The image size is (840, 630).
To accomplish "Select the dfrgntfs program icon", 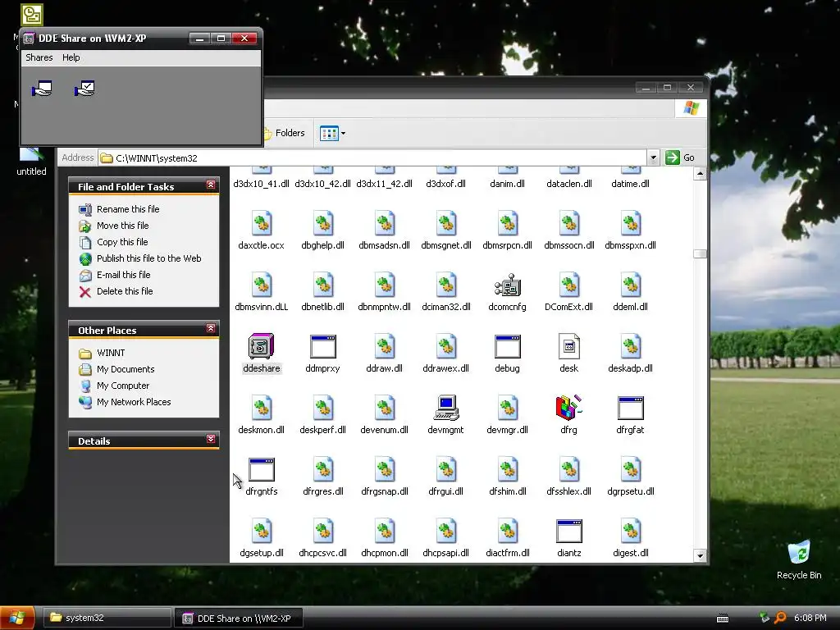I will point(262,470).
